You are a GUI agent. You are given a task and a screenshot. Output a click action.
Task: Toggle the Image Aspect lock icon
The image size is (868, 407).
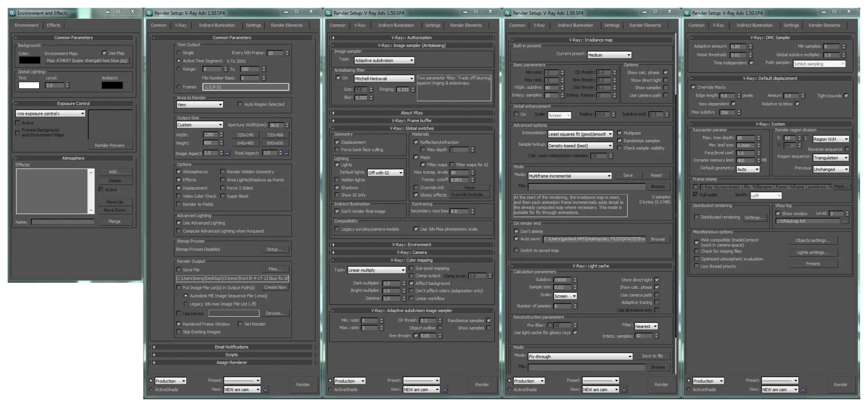(x=227, y=153)
